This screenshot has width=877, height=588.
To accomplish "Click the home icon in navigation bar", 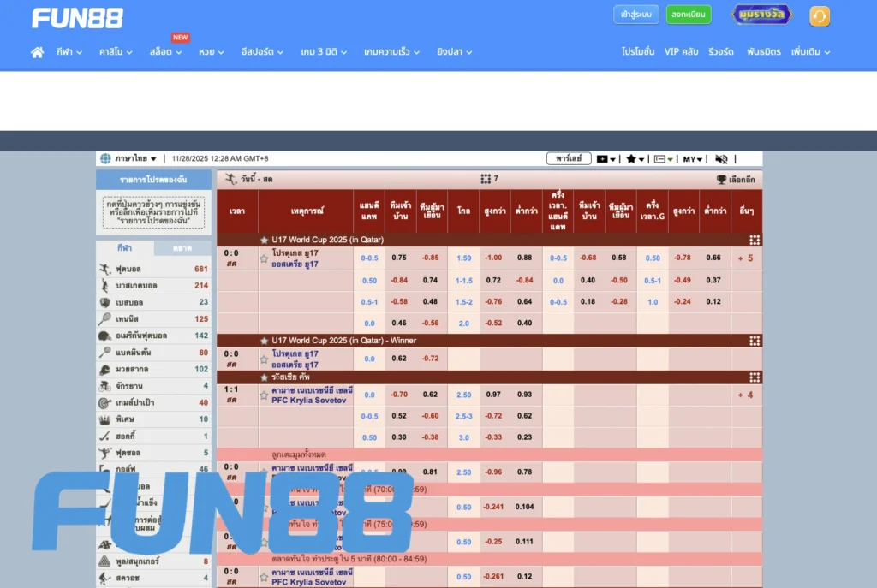I will (x=37, y=52).
